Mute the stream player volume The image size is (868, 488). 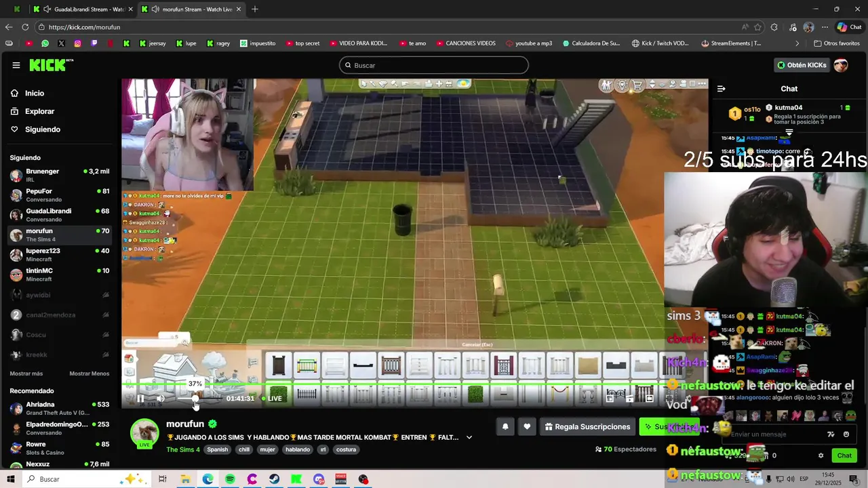[x=161, y=399]
